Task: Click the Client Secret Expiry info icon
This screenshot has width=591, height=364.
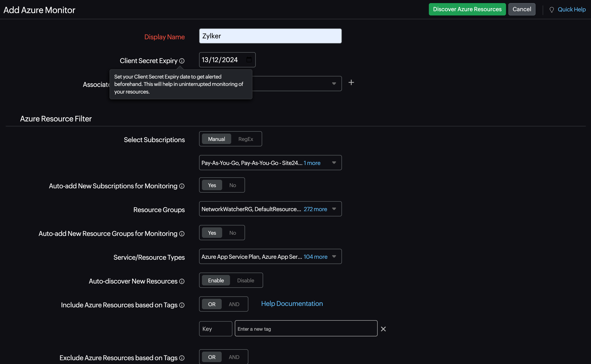Action: click(182, 61)
